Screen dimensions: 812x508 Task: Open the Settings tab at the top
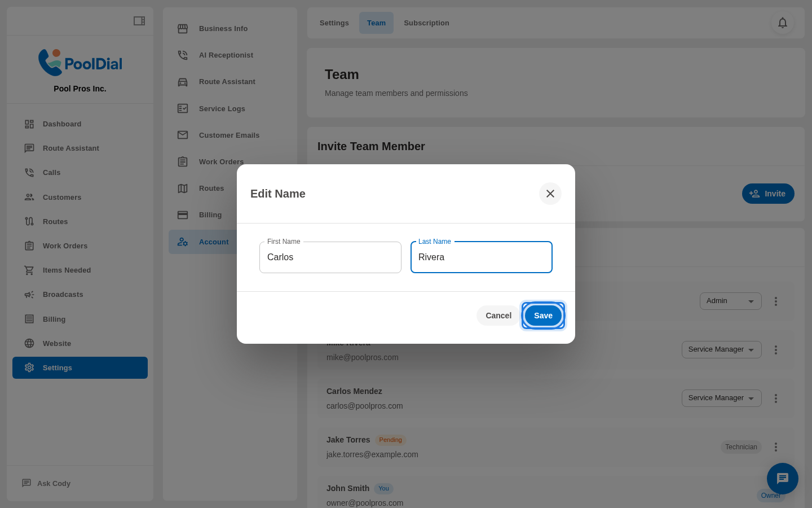(x=334, y=23)
